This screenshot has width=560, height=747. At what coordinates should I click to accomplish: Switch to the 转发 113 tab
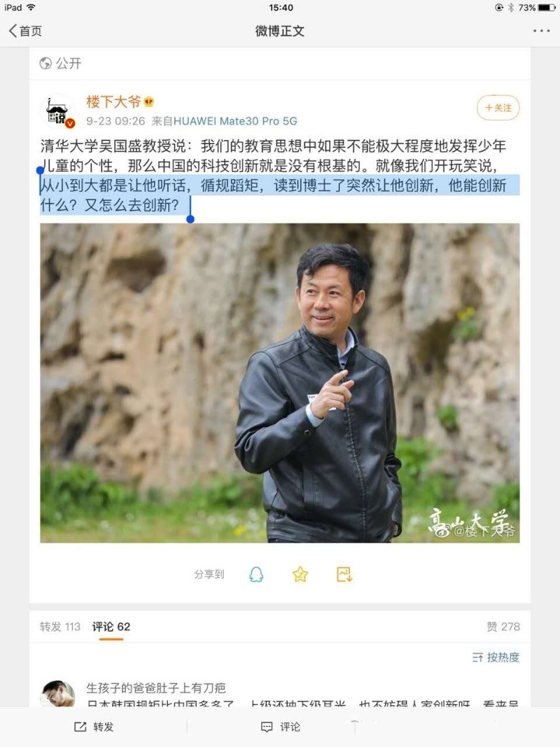(x=60, y=627)
